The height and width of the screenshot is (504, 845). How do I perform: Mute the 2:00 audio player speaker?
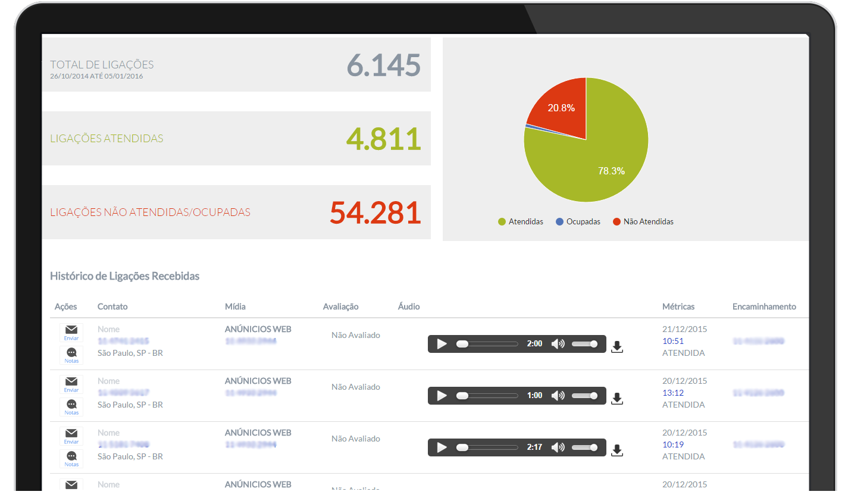pyautogui.click(x=558, y=344)
